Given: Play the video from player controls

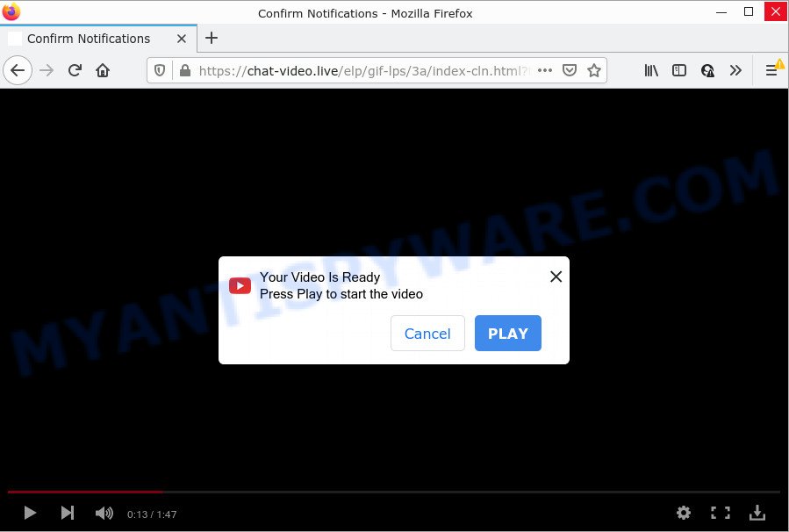Looking at the screenshot, I should pyautogui.click(x=30, y=513).
